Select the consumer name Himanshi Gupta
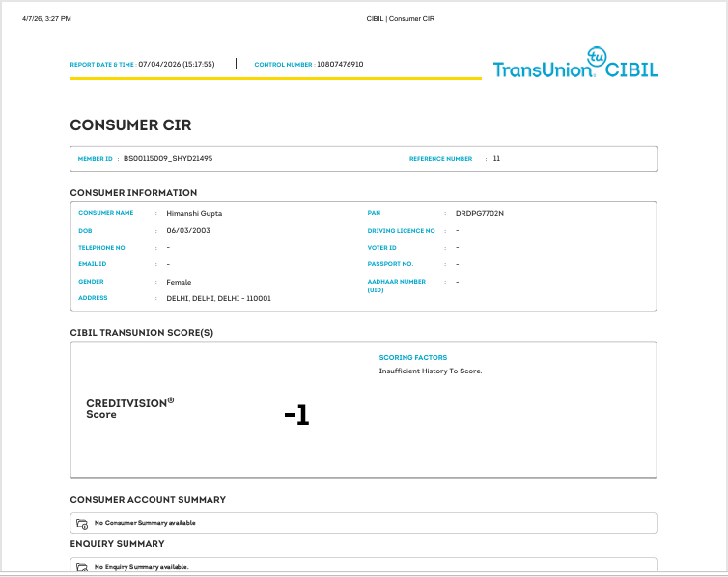Screen dimensions: 728x577 tap(194, 213)
